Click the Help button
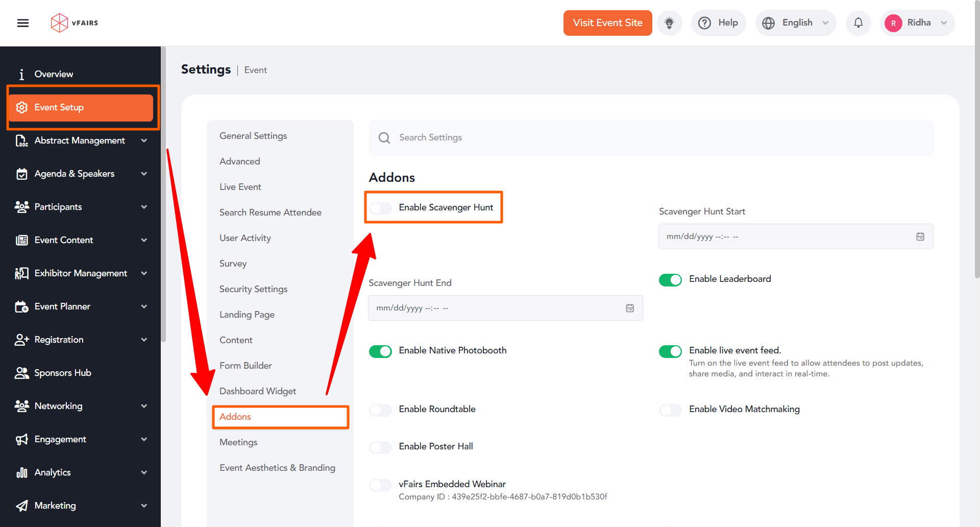The height and width of the screenshot is (527, 980). (x=718, y=23)
